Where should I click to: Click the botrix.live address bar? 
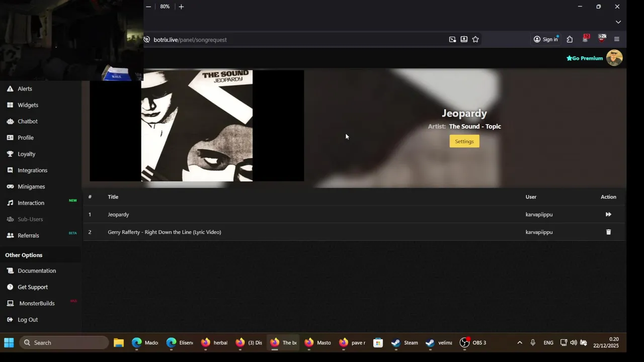click(297, 40)
